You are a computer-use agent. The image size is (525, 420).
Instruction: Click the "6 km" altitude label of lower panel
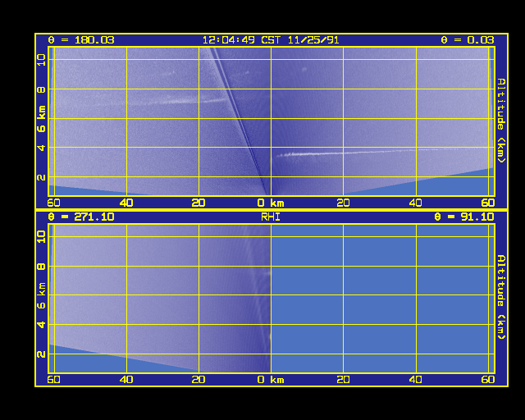tap(42, 295)
